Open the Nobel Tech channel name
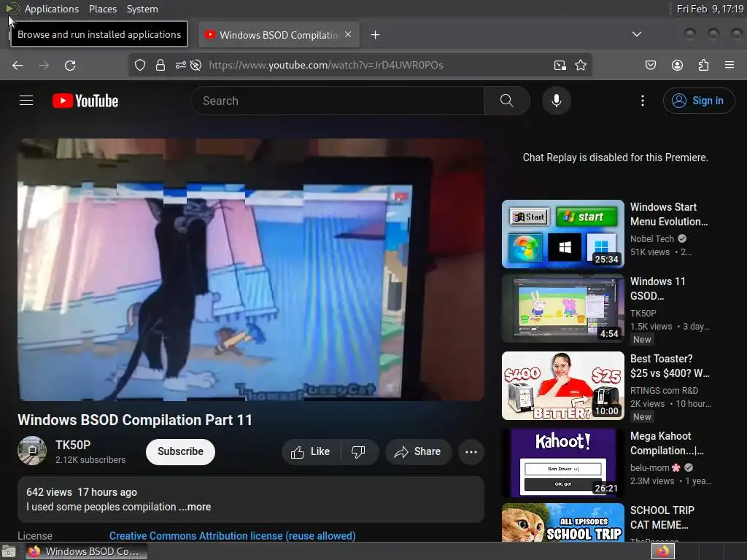The height and width of the screenshot is (560, 747). tap(652, 238)
